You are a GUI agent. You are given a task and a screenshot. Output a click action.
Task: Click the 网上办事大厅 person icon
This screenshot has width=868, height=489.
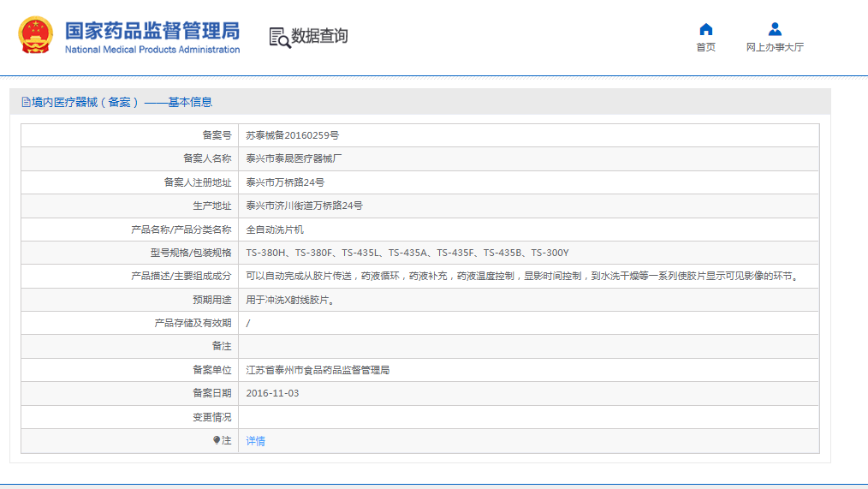click(x=775, y=29)
